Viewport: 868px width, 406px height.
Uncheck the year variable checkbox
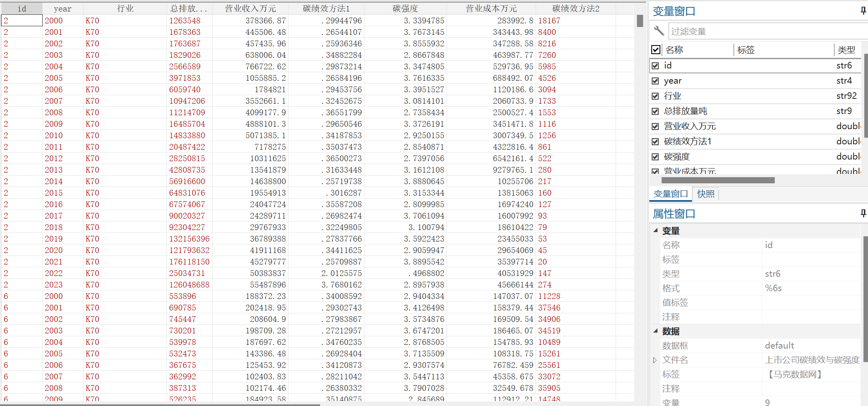[655, 81]
